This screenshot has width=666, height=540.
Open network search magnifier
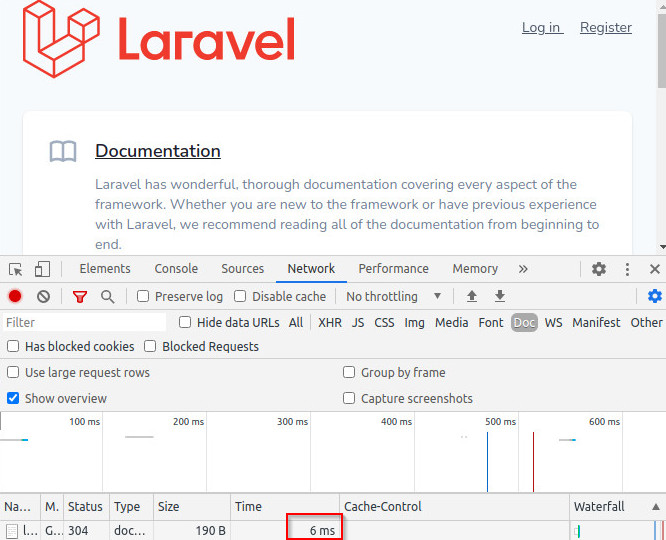tap(107, 297)
